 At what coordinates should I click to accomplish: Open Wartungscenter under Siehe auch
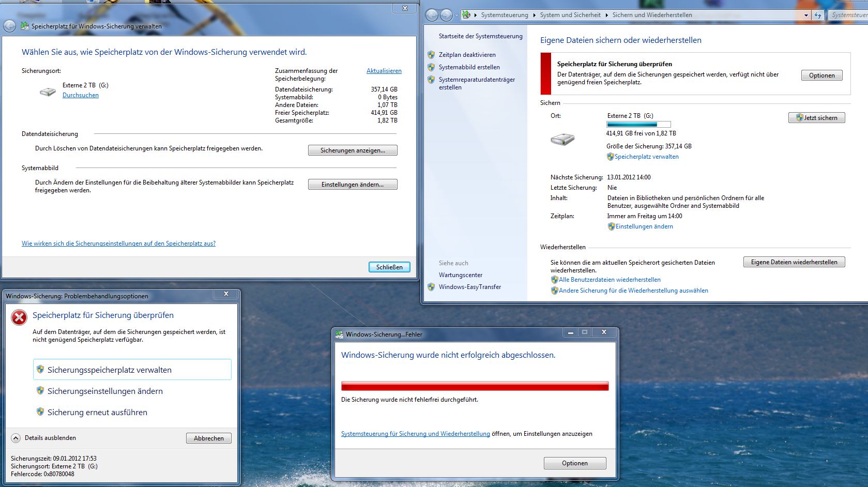coord(461,275)
